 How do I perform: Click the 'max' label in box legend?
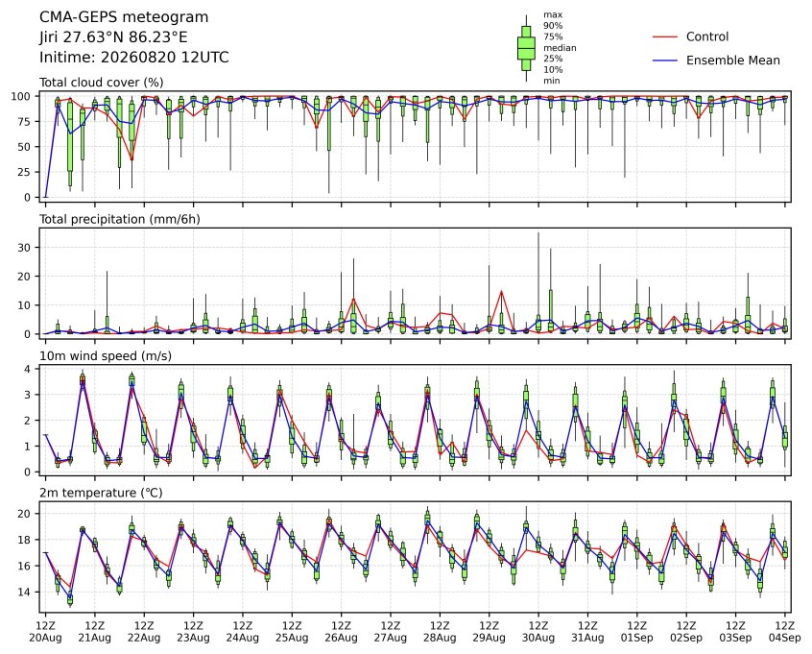553,15
